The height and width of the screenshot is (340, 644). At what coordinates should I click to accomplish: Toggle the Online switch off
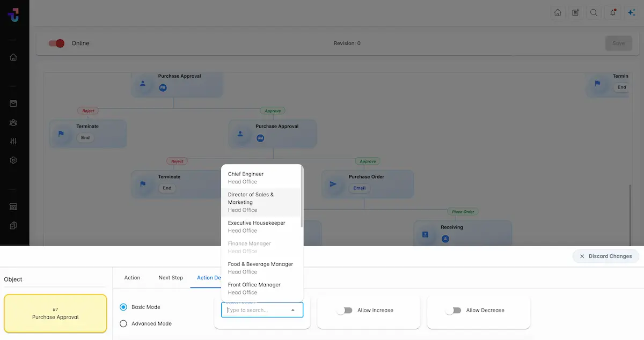point(56,43)
